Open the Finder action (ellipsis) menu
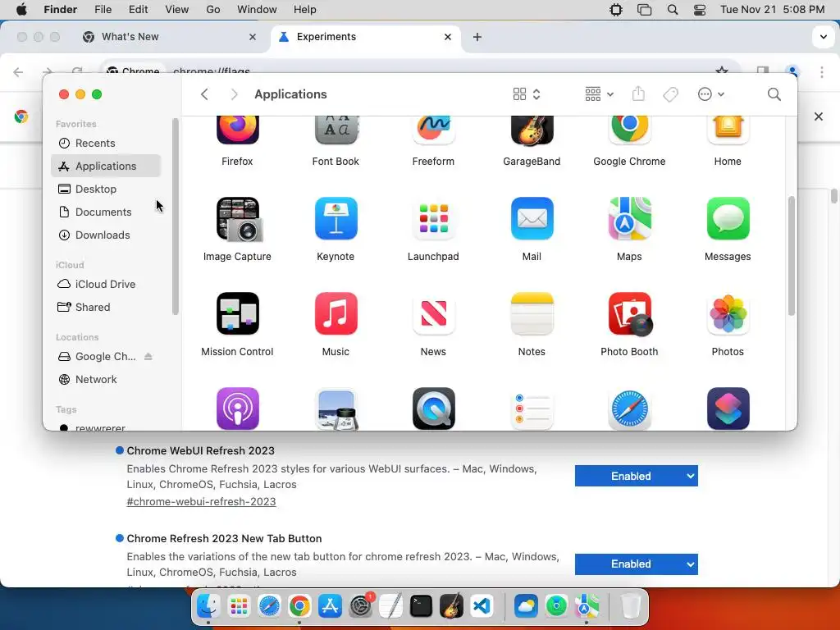This screenshot has height=630, width=840. click(x=711, y=94)
